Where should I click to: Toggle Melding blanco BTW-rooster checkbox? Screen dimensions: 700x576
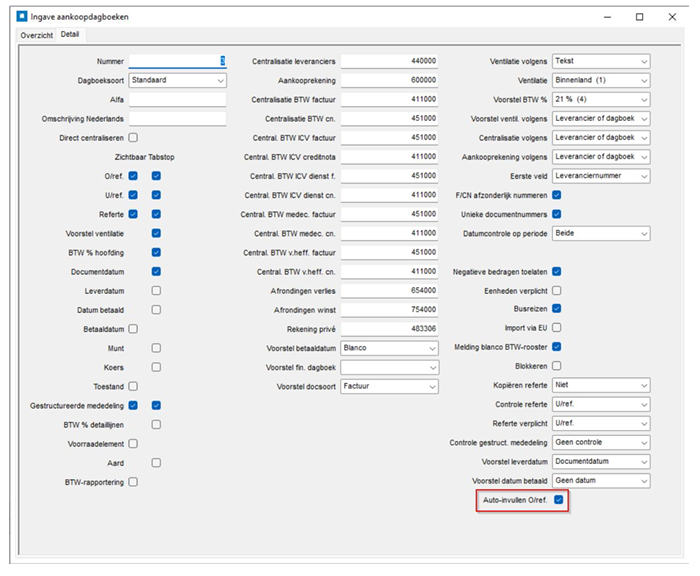click(x=557, y=347)
